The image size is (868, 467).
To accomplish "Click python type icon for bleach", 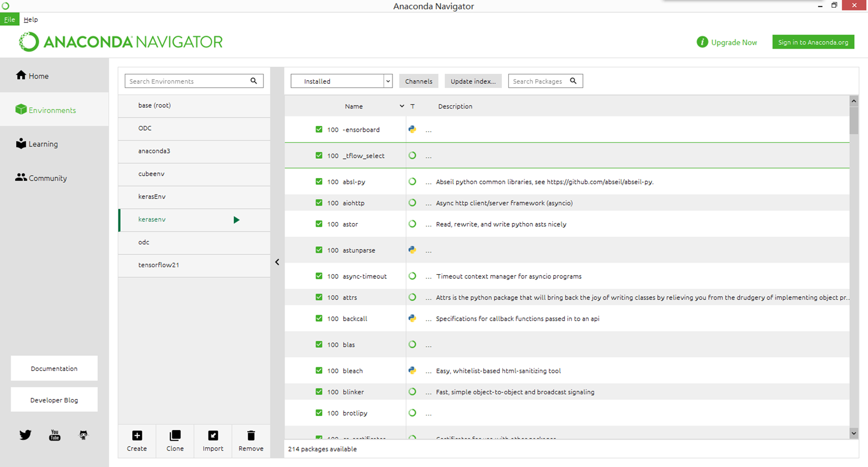I will click(x=412, y=370).
